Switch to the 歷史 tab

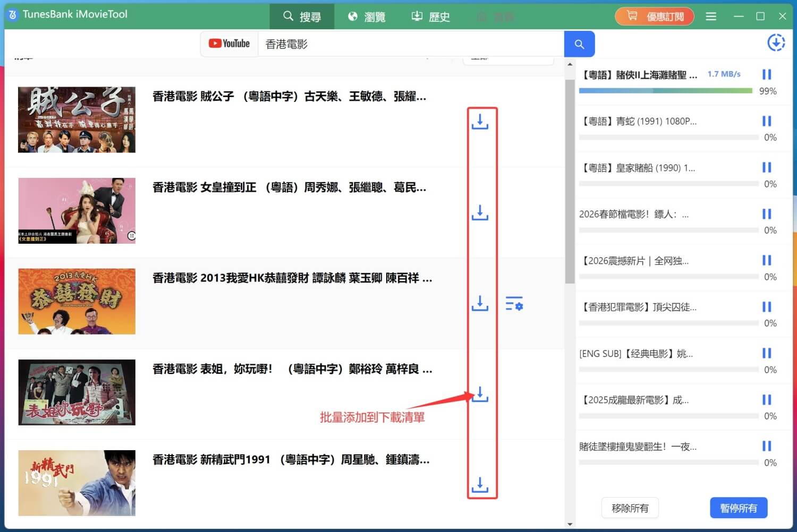point(430,16)
